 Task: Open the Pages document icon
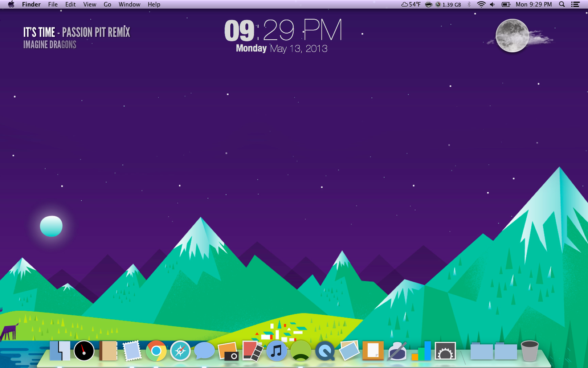pos(373,350)
